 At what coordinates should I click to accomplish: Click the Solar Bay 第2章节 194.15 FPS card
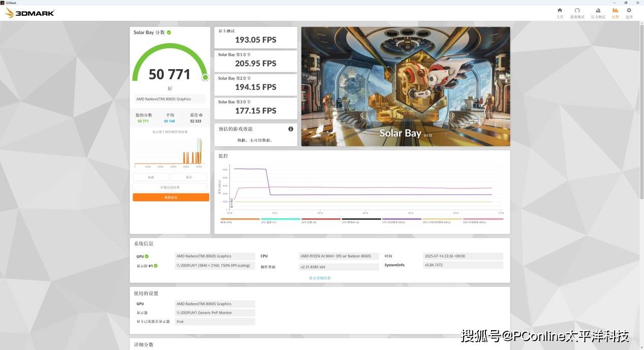[x=256, y=84]
